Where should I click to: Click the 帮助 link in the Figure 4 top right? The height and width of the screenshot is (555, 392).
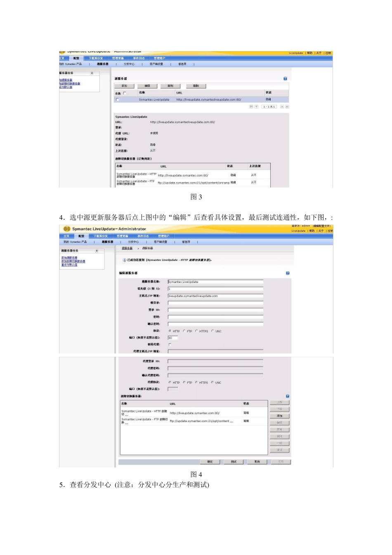point(312,231)
